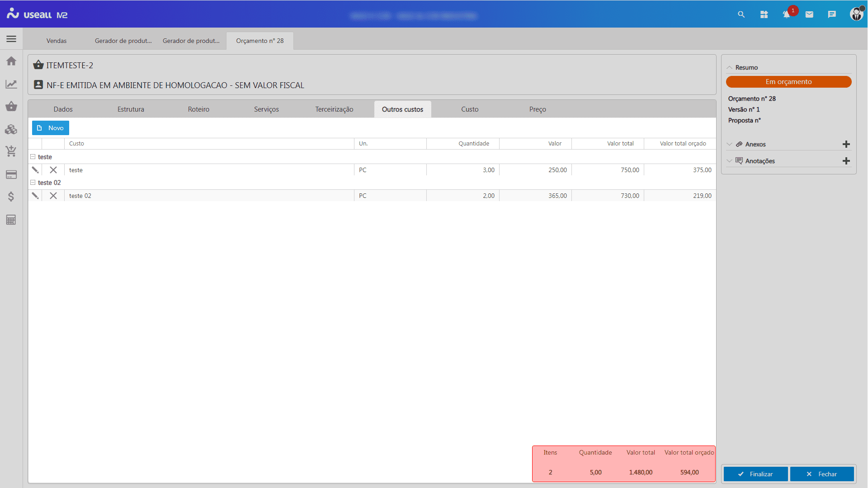Collapse the teste group row
This screenshot has width=868, height=488.
(33, 157)
